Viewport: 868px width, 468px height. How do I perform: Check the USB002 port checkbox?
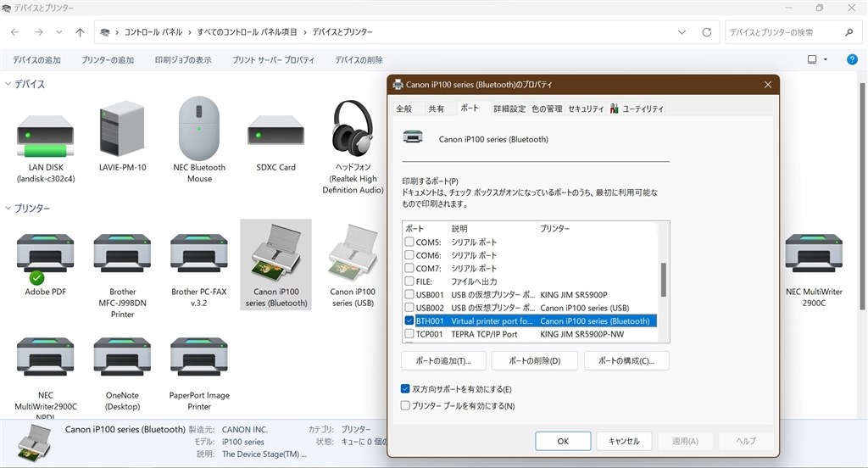[x=409, y=308]
